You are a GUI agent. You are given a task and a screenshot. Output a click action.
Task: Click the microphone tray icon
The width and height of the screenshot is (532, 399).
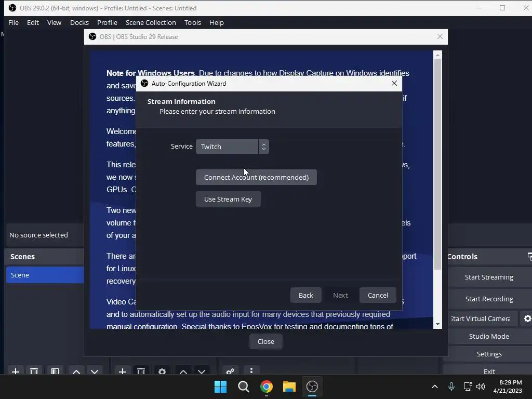[x=451, y=387]
